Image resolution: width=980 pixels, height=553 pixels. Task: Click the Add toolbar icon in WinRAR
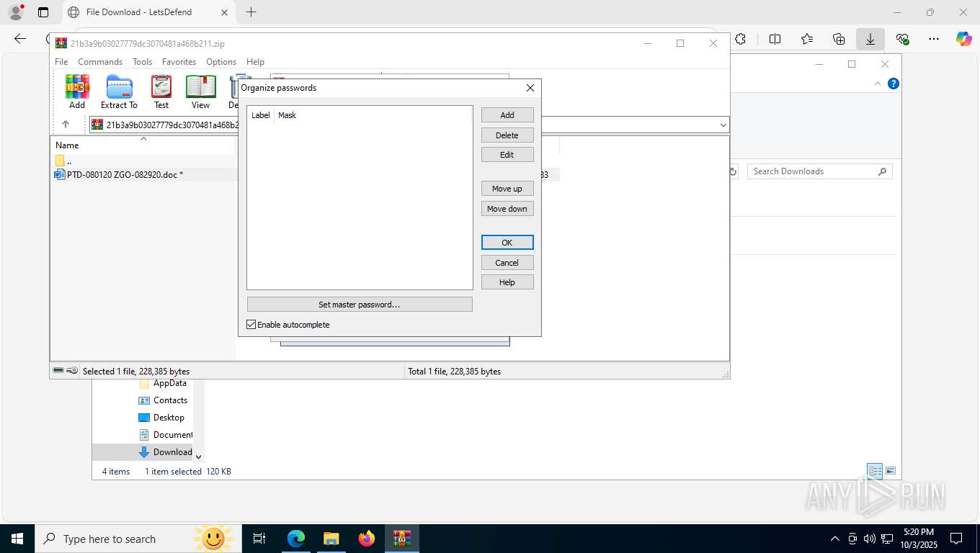click(x=77, y=92)
